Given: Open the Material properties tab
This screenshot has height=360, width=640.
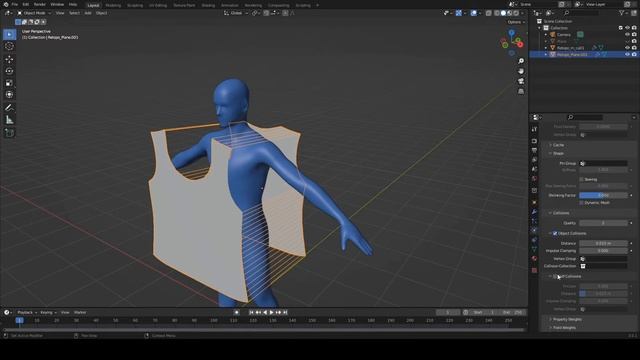Looking at the screenshot, I should click(x=534, y=258).
